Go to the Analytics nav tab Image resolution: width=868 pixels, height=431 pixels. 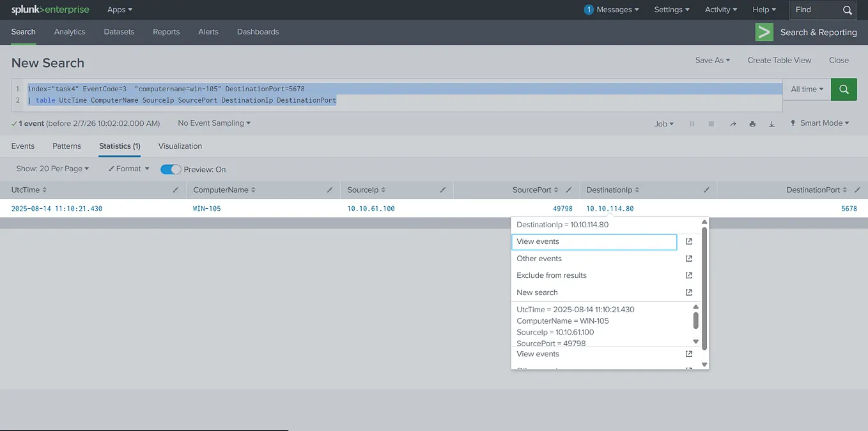click(70, 32)
